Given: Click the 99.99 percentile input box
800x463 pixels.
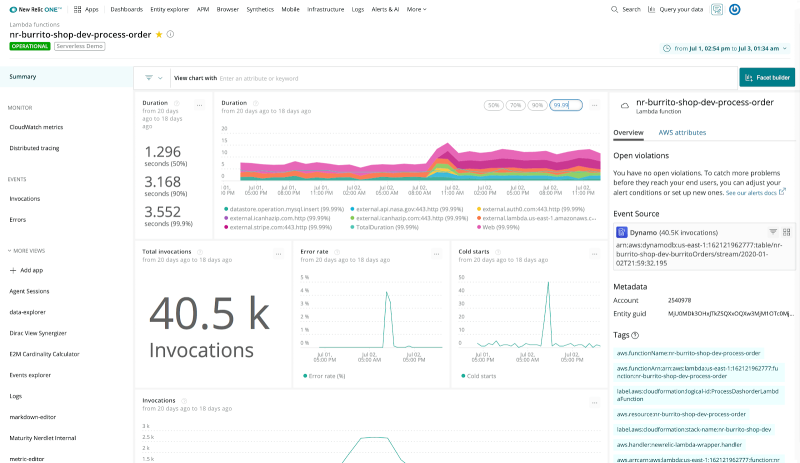Looking at the screenshot, I should pos(566,105).
